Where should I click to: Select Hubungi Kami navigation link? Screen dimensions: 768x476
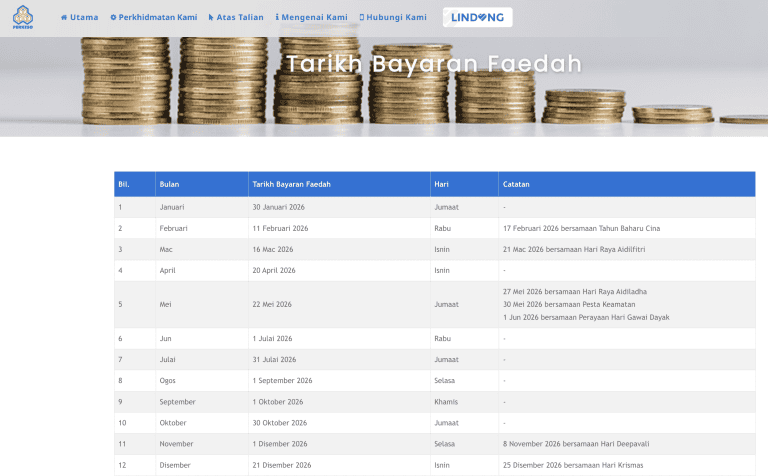tap(396, 17)
